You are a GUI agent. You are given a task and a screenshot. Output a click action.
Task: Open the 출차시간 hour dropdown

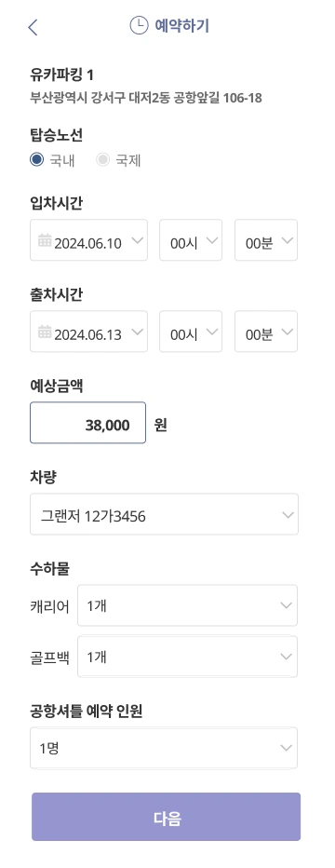(x=191, y=332)
